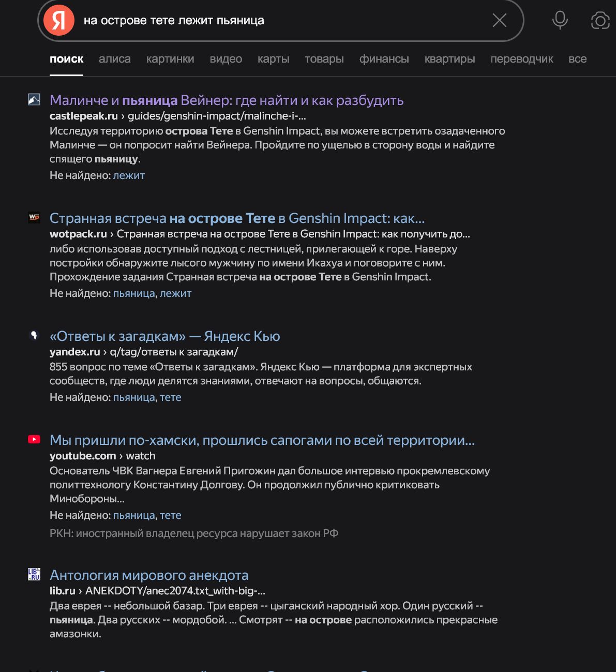Screen dimensions: 616x672
Task: Click the red Yandex logo icon
Action: [x=59, y=20]
